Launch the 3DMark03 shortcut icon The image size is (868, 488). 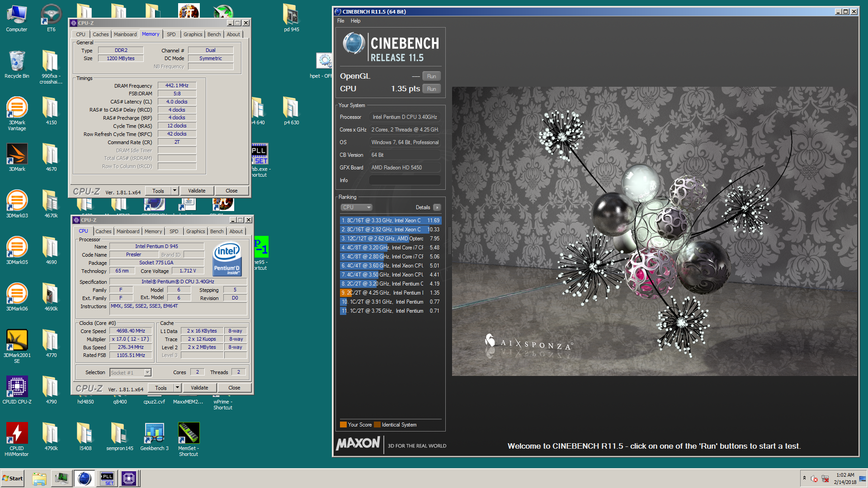17,204
